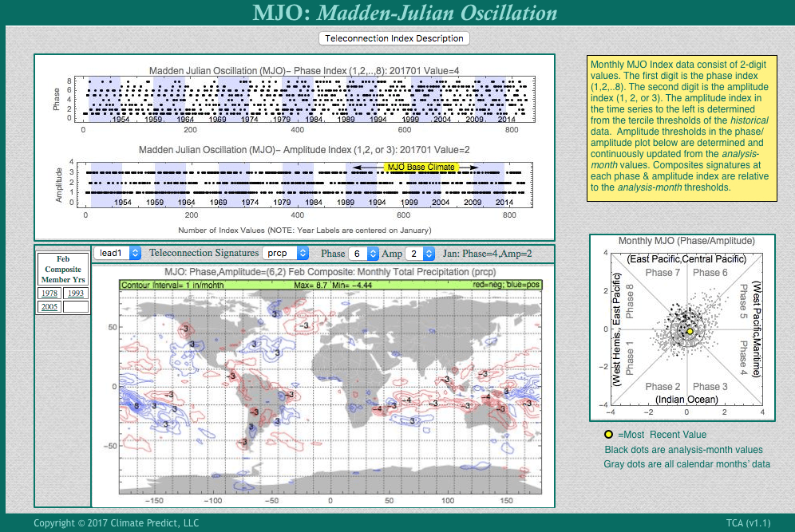Click the Phase 3 sector in phase plot

pos(710,386)
